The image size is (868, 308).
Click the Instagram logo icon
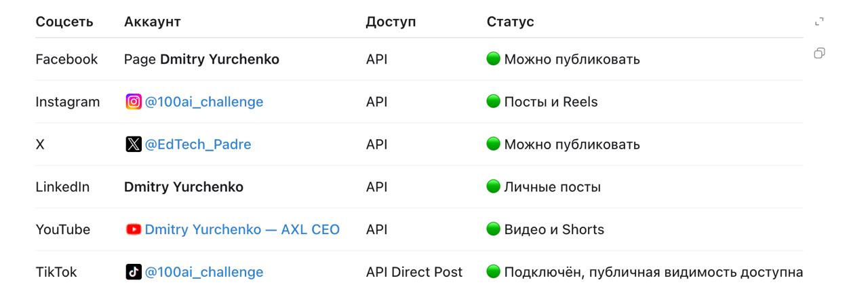(x=134, y=102)
